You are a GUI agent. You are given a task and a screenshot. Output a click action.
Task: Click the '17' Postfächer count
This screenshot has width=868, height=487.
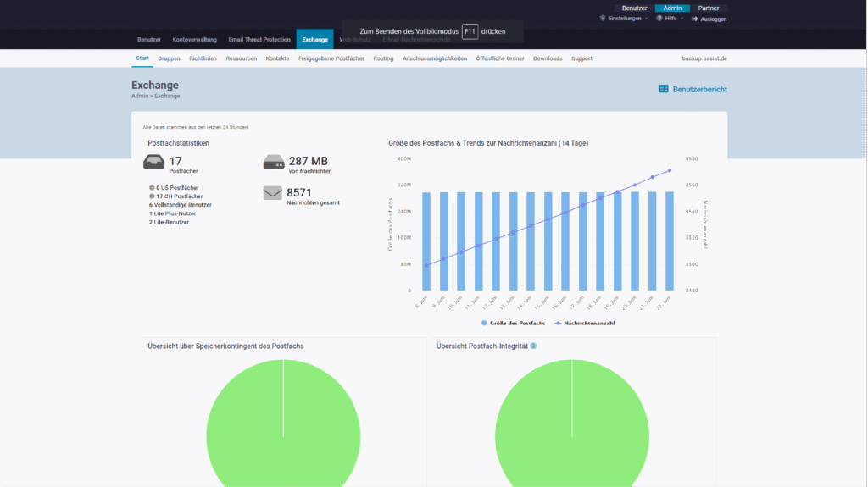pyautogui.click(x=175, y=161)
